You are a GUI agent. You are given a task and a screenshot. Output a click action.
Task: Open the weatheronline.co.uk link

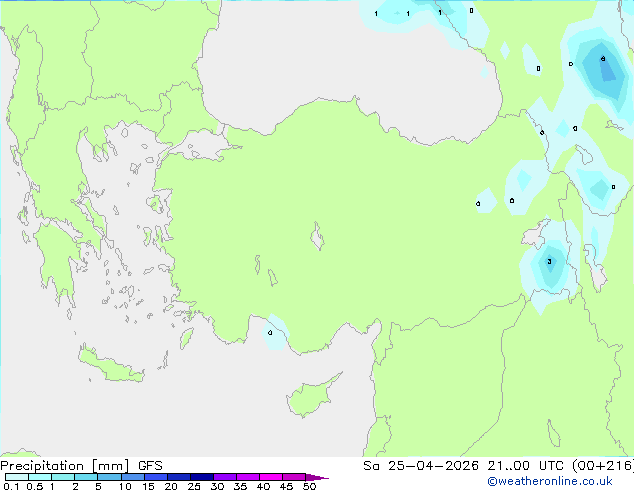pos(550,481)
